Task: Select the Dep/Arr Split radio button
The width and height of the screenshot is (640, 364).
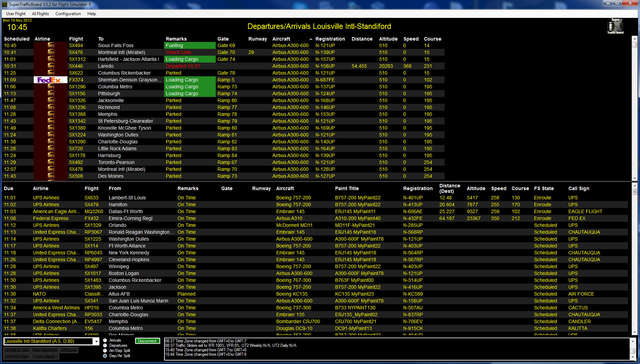Action: 105,356
